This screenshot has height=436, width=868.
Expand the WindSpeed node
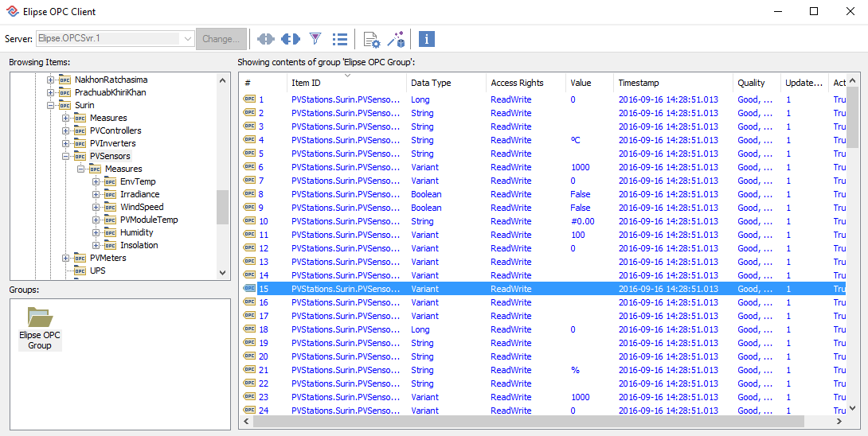click(x=96, y=207)
